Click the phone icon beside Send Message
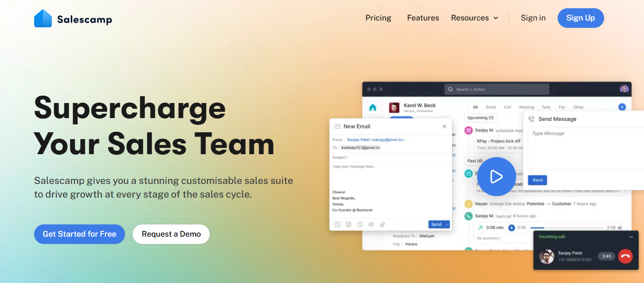This screenshot has width=644, height=283. [531, 119]
